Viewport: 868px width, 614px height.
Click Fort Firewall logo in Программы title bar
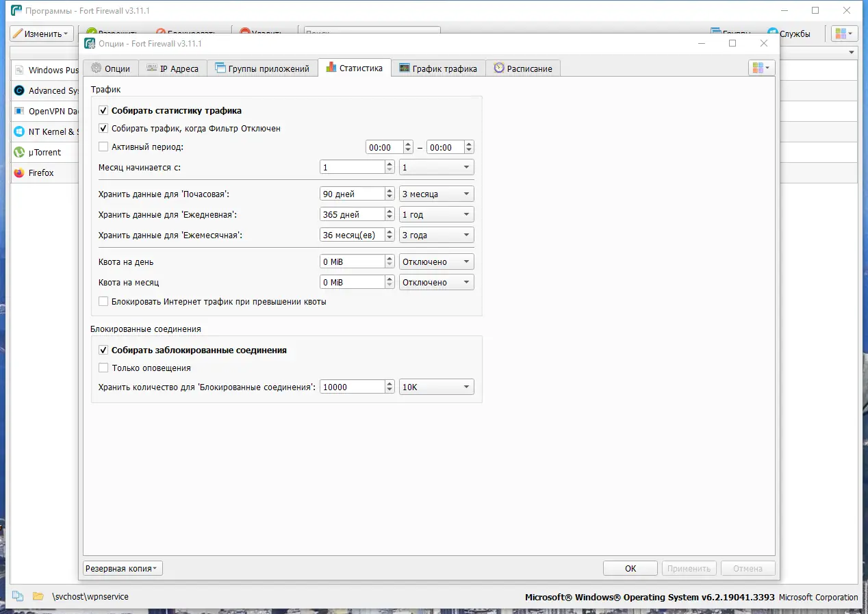click(16, 10)
